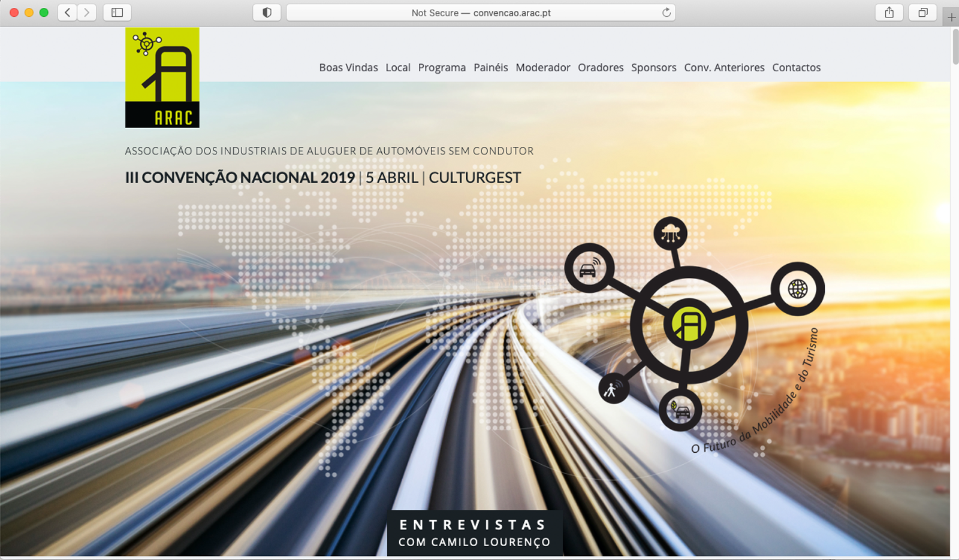Image resolution: width=959 pixels, height=560 pixels.
Task: Go to the Contactos page
Action: pyautogui.click(x=797, y=68)
